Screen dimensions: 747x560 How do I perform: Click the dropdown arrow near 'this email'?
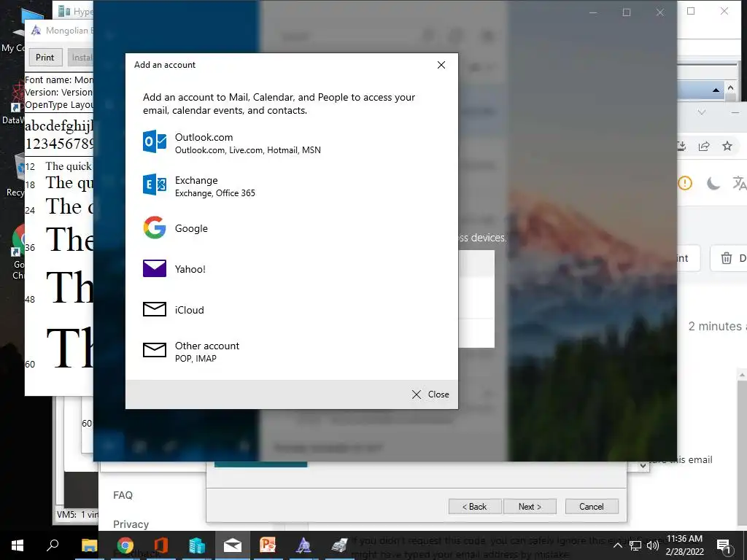tap(643, 466)
